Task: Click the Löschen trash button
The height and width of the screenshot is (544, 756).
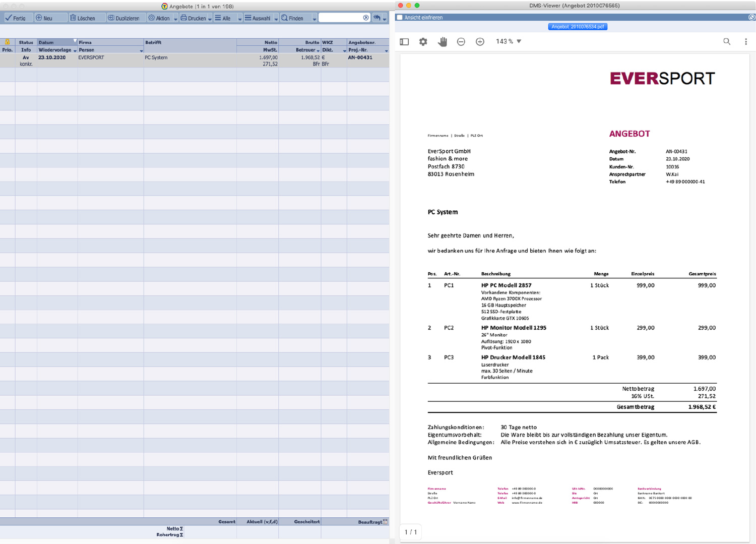Action: pos(87,18)
